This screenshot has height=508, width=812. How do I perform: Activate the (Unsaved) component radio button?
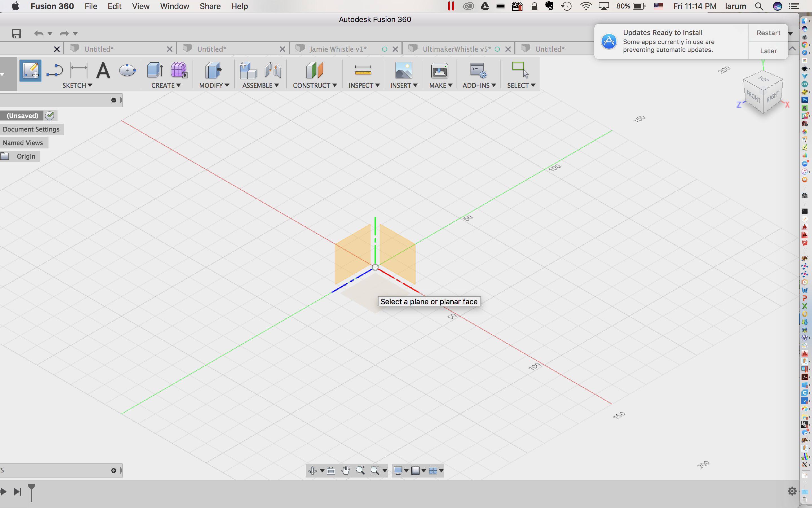coord(50,116)
